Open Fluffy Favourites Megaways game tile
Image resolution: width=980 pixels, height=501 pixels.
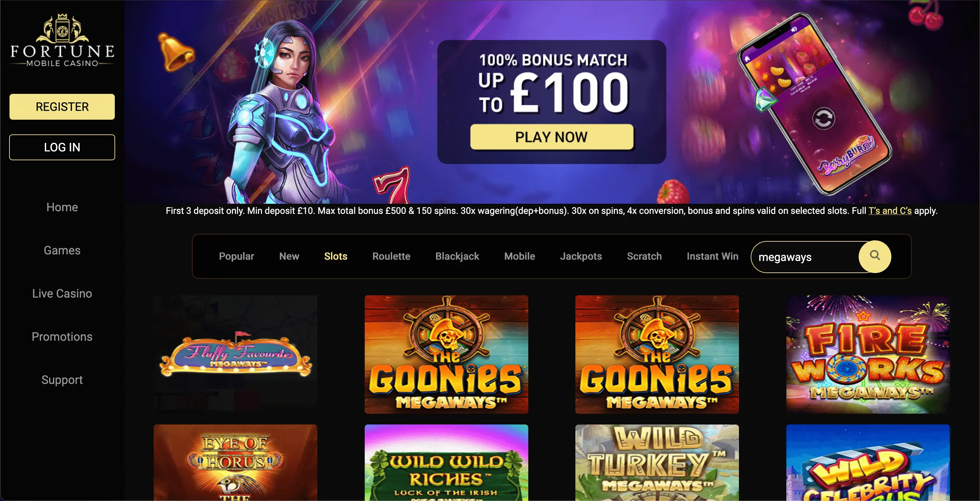[x=236, y=354]
